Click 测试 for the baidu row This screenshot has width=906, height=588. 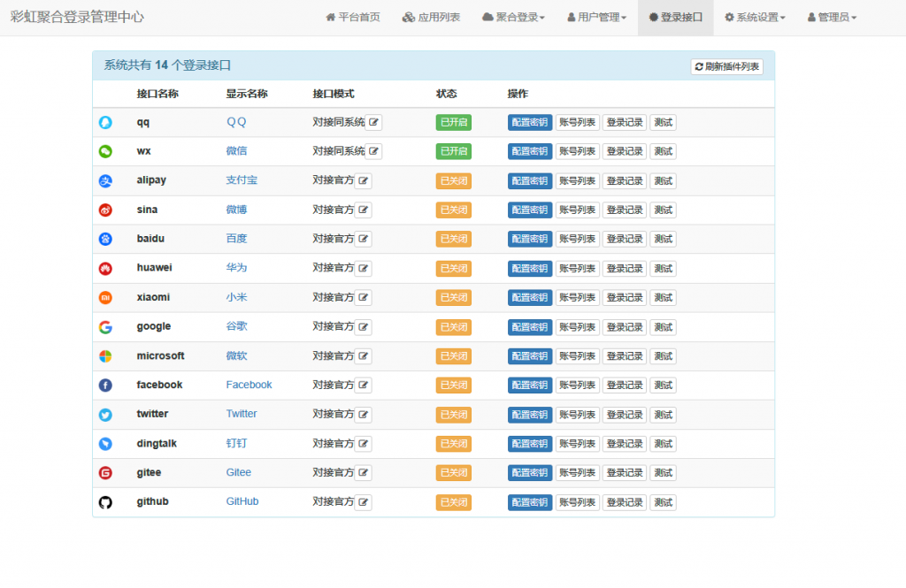pyautogui.click(x=664, y=239)
